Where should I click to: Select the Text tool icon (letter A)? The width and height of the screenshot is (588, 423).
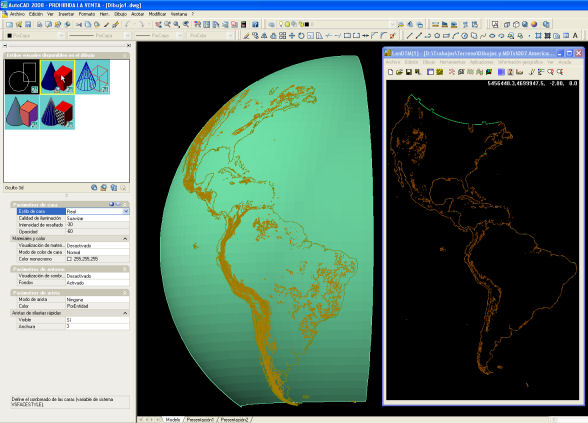575,36
